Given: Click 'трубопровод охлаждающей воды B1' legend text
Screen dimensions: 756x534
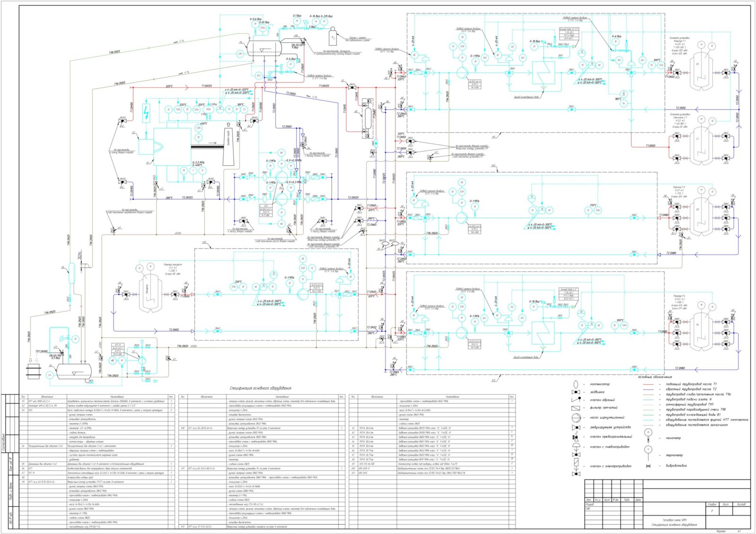Looking at the screenshot, I should 693,415.
